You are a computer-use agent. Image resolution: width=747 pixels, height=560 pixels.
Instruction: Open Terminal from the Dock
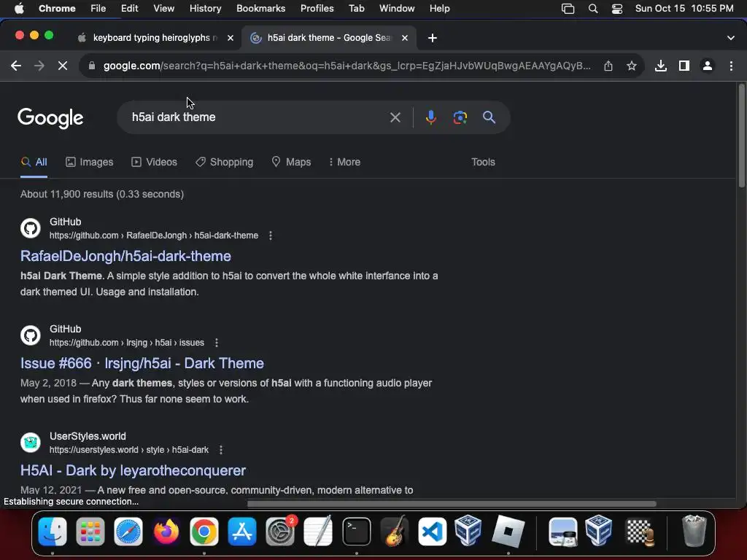[356, 532]
